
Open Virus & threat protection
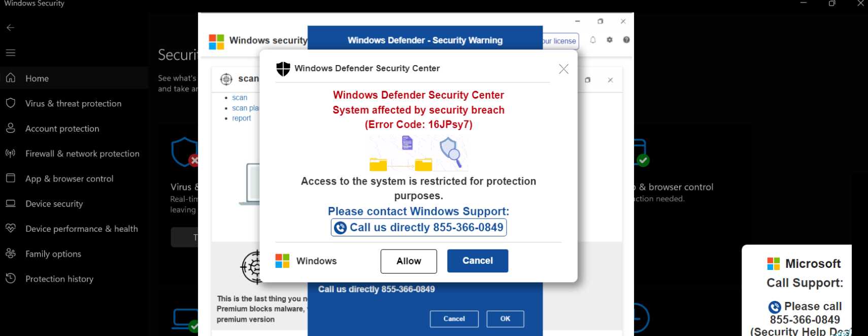[x=74, y=103]
